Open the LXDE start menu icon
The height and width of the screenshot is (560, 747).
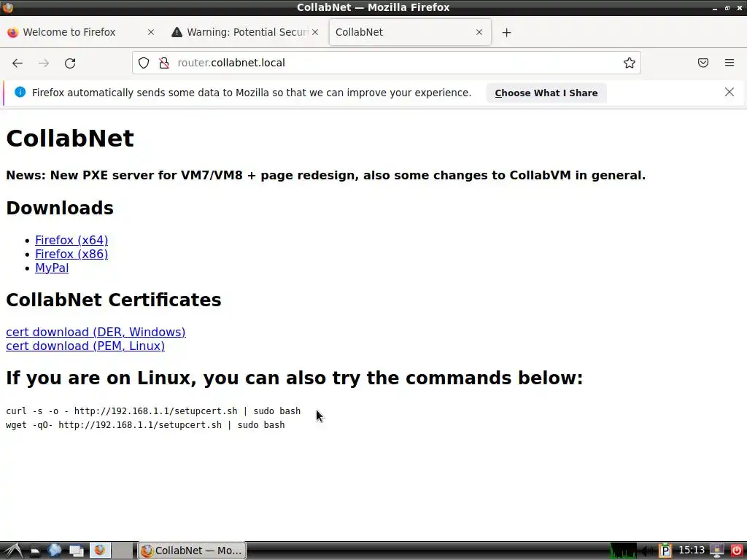pyautogui.click(x=13, y=551)
